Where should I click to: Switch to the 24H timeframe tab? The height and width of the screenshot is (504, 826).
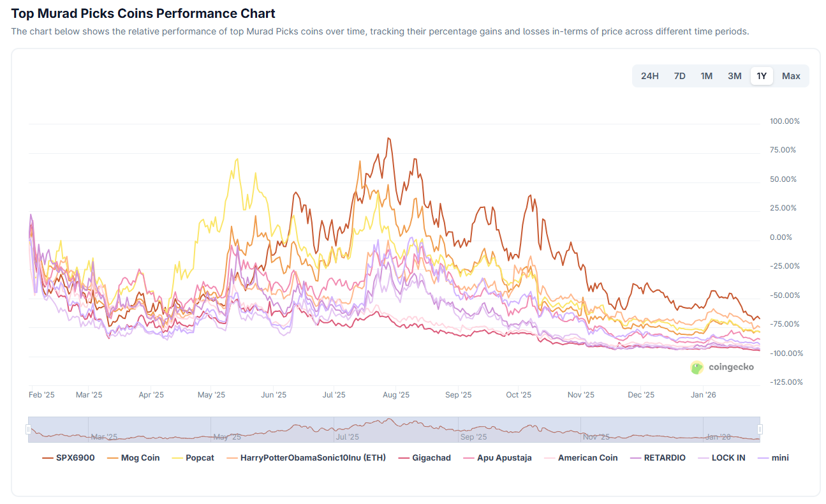(x=649, y=75)
